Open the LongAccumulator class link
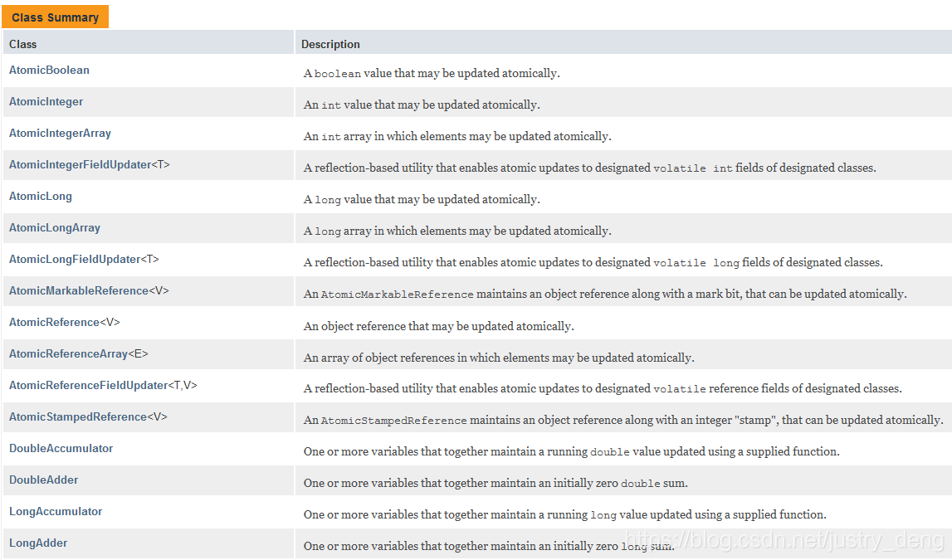 (x=56, y=512)
